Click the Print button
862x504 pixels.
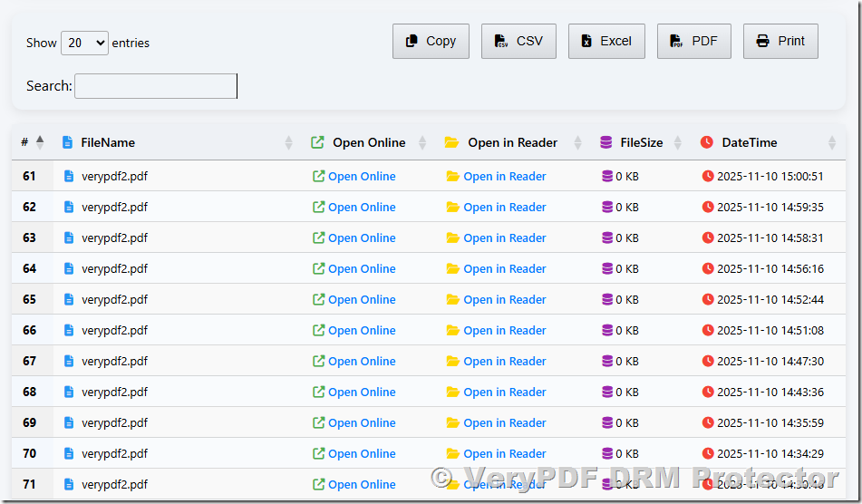pos(780,41)
